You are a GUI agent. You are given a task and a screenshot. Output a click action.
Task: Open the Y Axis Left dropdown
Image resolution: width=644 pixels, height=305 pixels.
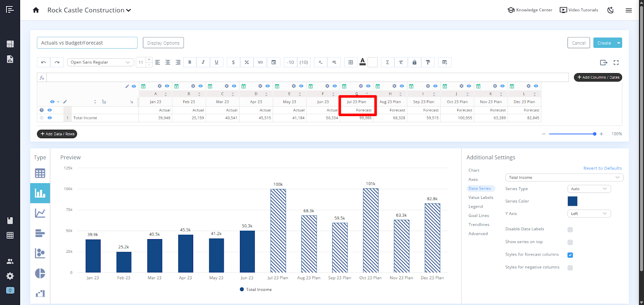click(x=589, y=214)
